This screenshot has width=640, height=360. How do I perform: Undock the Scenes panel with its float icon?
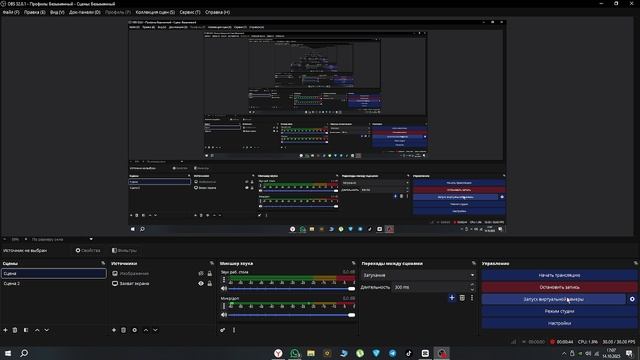pos(103,263)
